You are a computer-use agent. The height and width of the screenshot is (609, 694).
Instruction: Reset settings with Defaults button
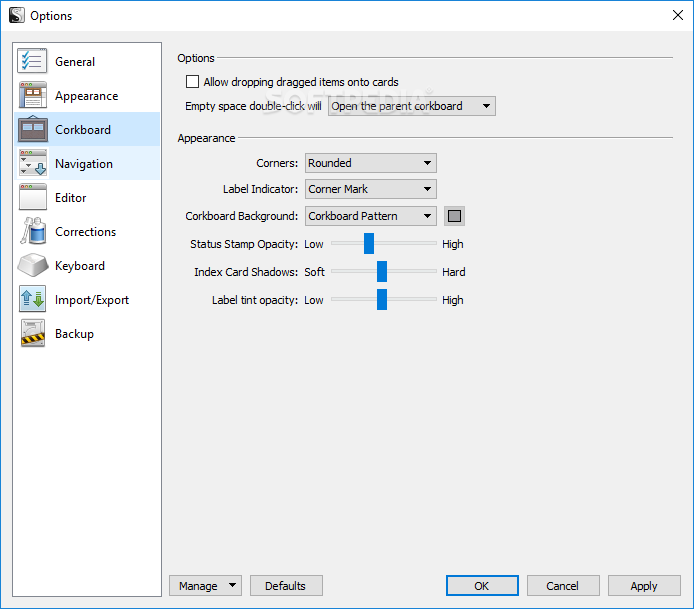[x=286, y=586]
